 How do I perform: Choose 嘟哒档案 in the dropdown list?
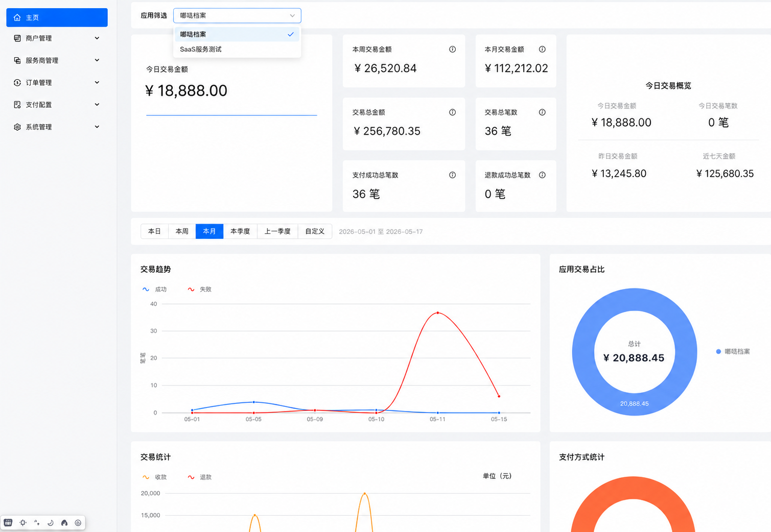(237, 34)
